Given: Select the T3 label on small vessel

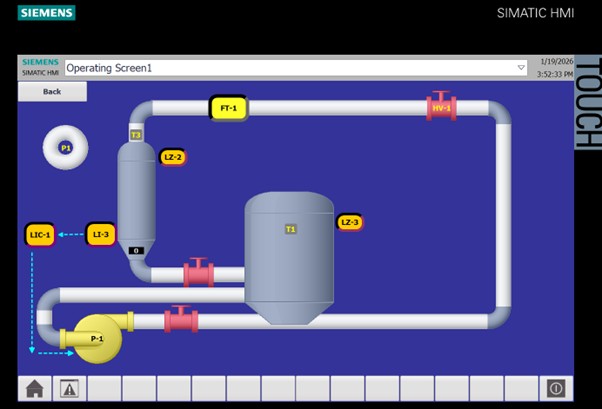Looking at the screenshot, I should pyautogui.click(x=136, y=135).
